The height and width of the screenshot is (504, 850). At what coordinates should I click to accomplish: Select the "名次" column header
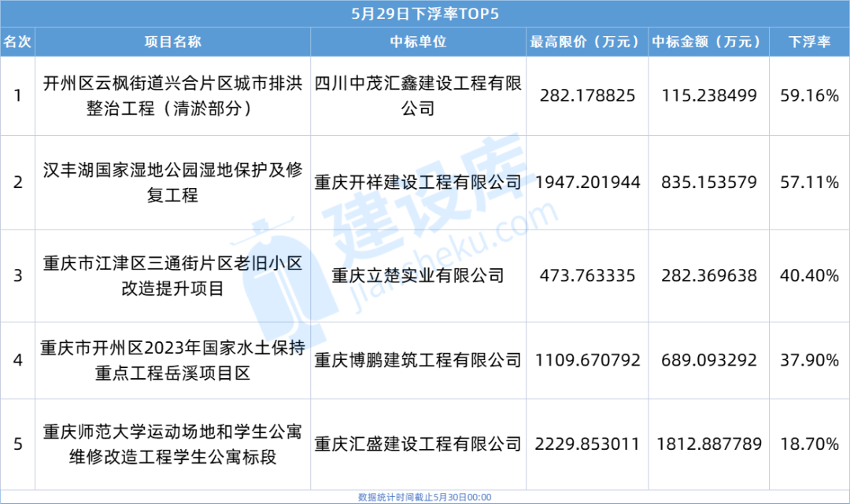pyautogui.click(x=17, y=42)
